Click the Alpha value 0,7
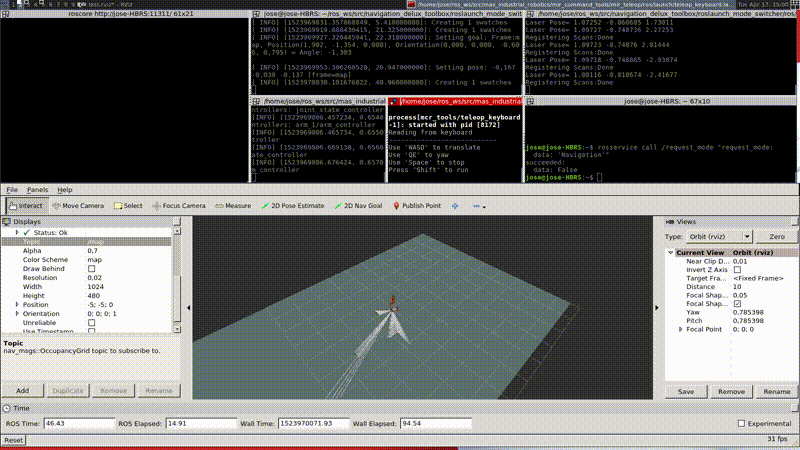This screenshot has width=800, height=450. (x=92, y=251)
